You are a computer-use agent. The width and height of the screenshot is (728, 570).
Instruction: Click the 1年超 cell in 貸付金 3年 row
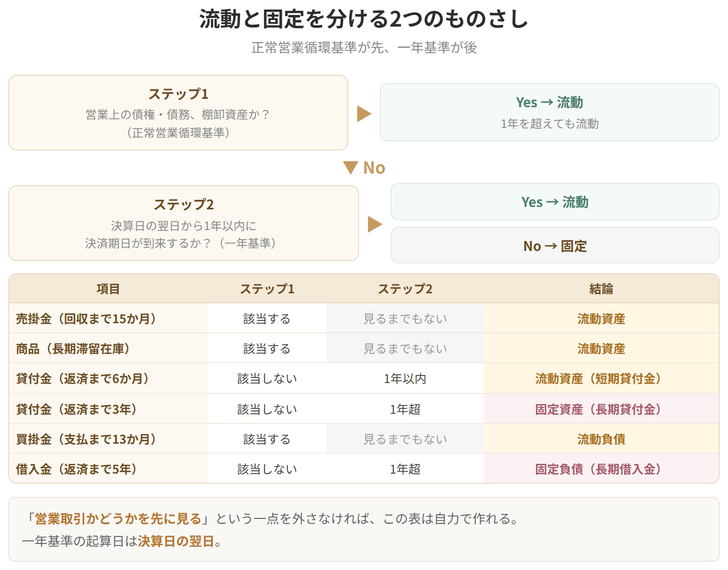point(405,409)
